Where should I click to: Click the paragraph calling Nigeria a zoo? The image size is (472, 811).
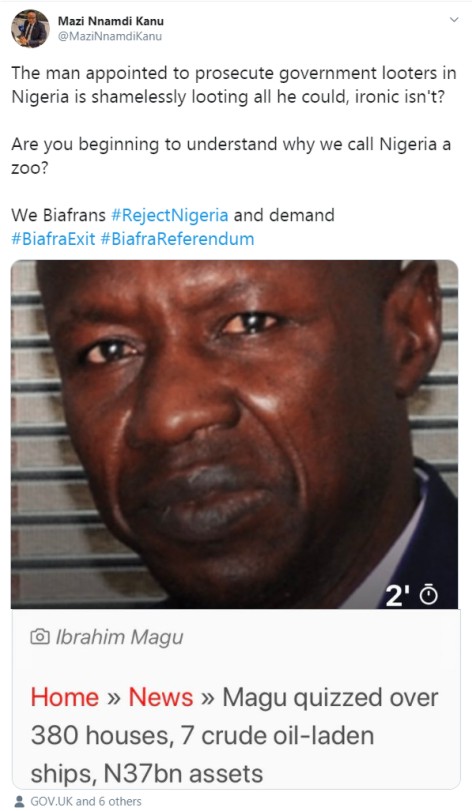pyautogui.click(x=231, y=156)
